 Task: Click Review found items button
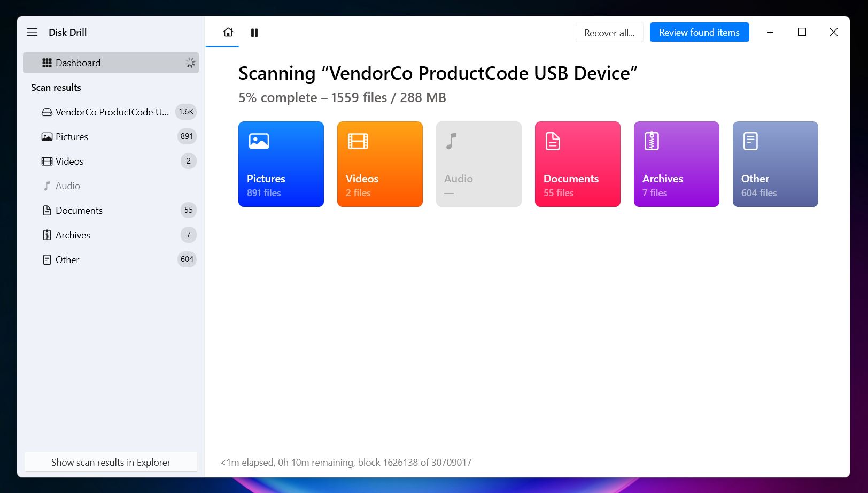point(699,32)
